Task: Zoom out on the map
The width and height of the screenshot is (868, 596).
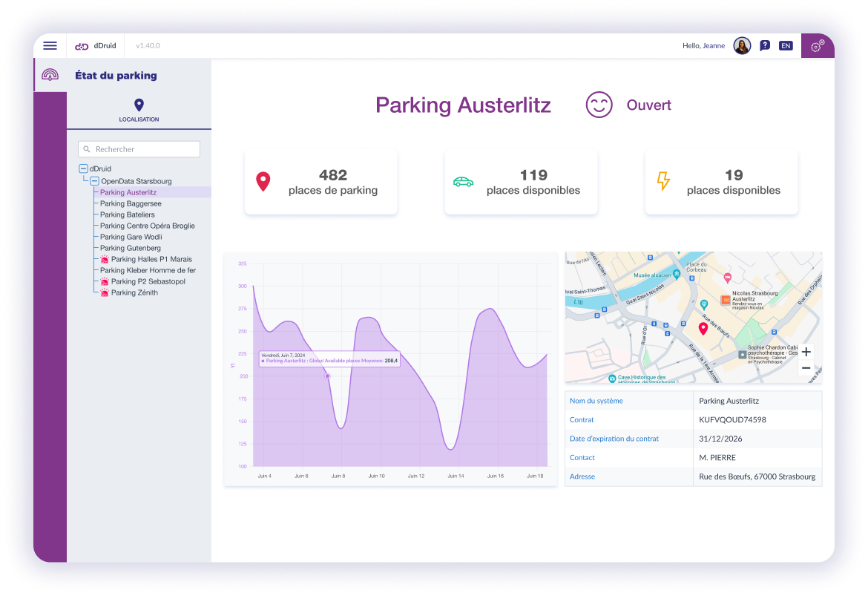Action: click(x=806, y=368)
